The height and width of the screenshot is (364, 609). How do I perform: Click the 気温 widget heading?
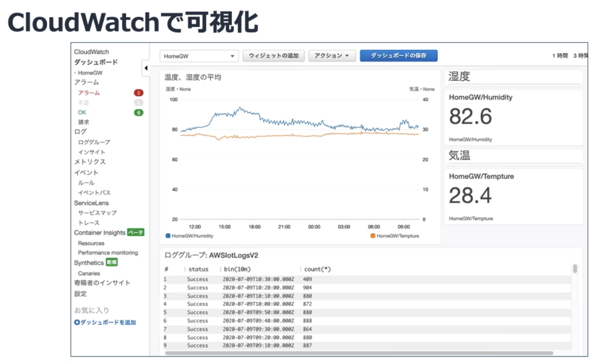point(459,155)
